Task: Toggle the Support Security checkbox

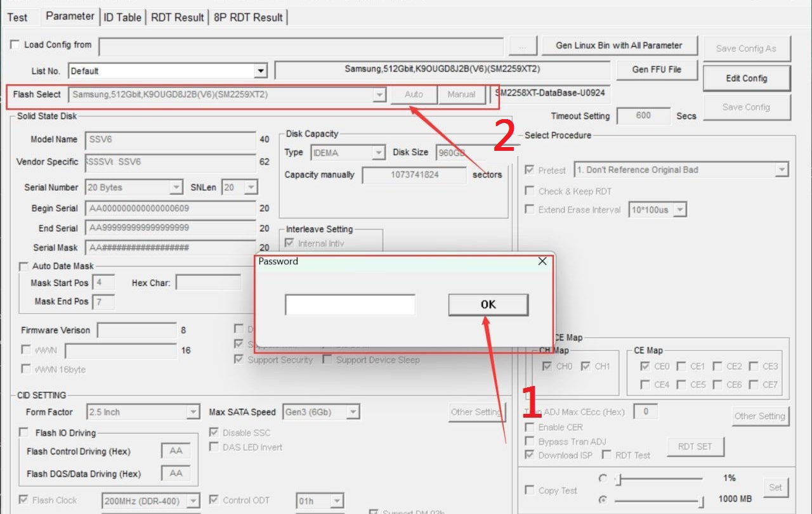Action: pos(239,359)
